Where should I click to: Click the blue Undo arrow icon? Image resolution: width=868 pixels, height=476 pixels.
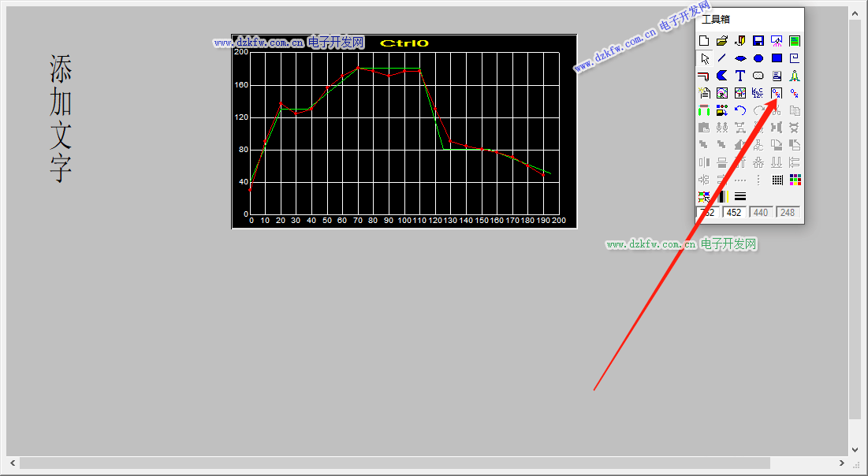pos(740,110)
